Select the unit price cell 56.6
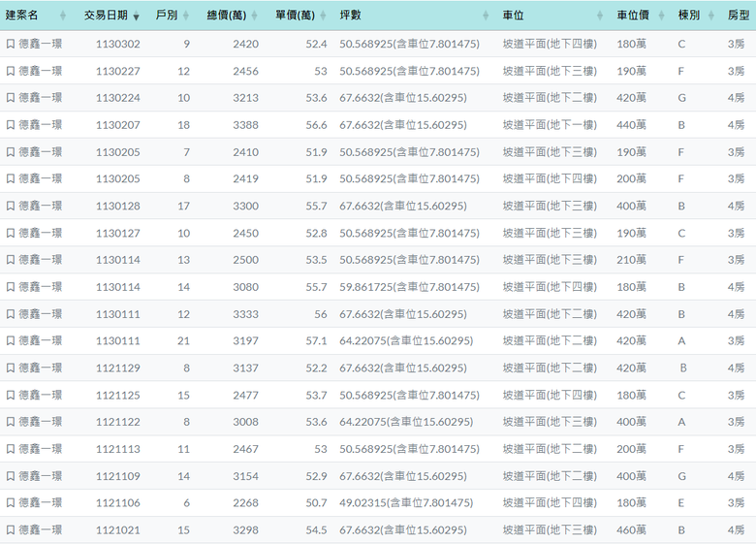 click(316, 125)
